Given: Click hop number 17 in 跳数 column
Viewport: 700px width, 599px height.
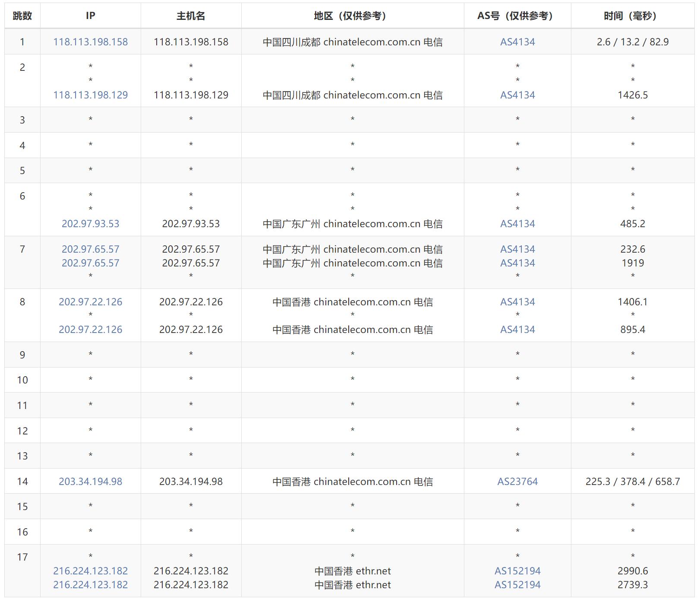Looking at the screenshot, I should (22, 557).
